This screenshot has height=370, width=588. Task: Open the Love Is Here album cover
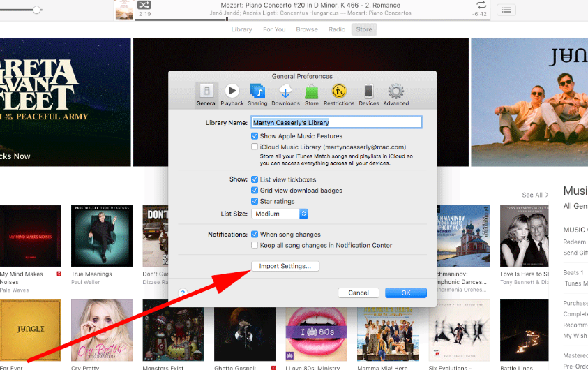[x=525, y=236]
